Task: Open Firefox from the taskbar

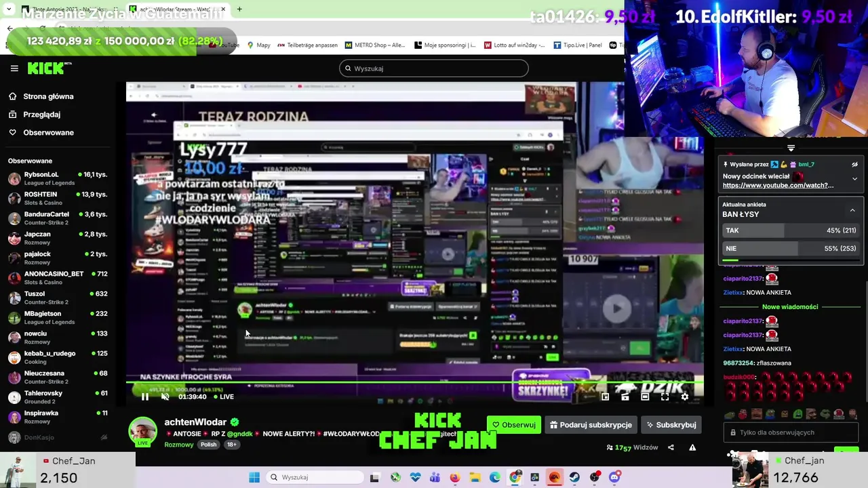Action: [x=454, y=477]
